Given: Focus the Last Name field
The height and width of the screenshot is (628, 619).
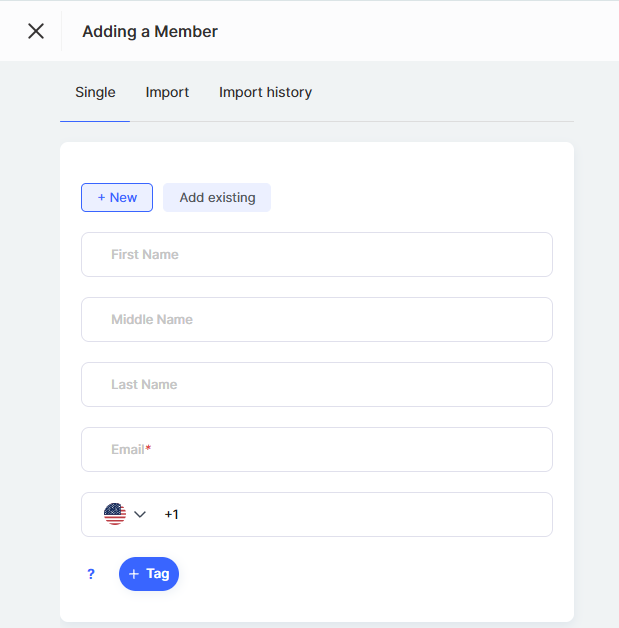Looking at the screenshot, I should tap(317, 384).
